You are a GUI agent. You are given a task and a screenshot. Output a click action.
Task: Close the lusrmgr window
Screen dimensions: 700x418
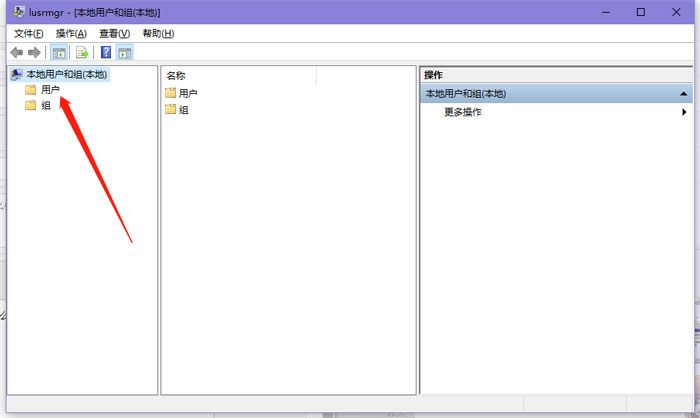click(676, 12)
